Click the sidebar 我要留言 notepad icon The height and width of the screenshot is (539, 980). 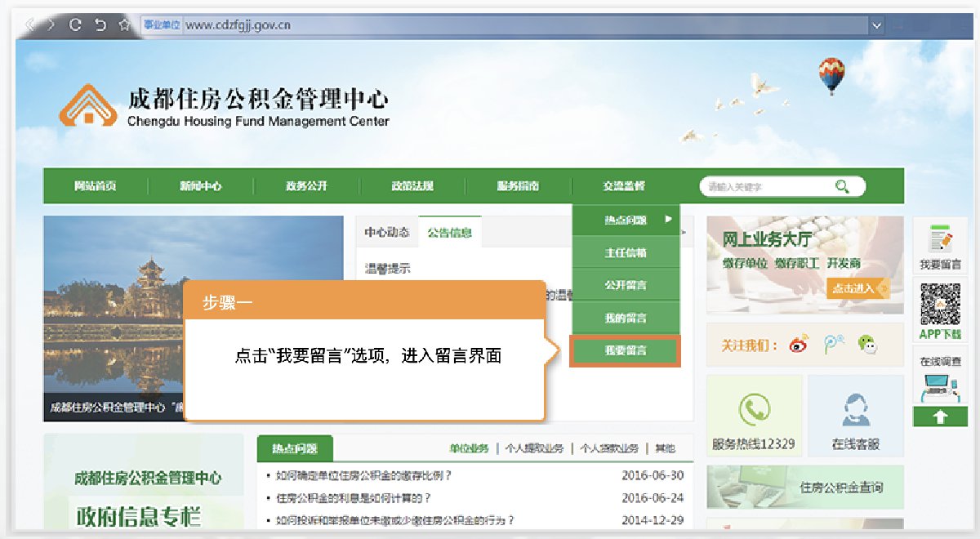click(x=940, y=240)
